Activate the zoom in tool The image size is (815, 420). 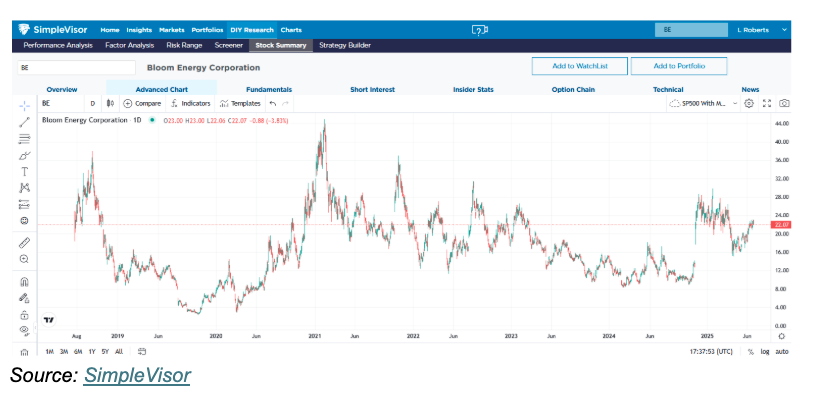24,259
